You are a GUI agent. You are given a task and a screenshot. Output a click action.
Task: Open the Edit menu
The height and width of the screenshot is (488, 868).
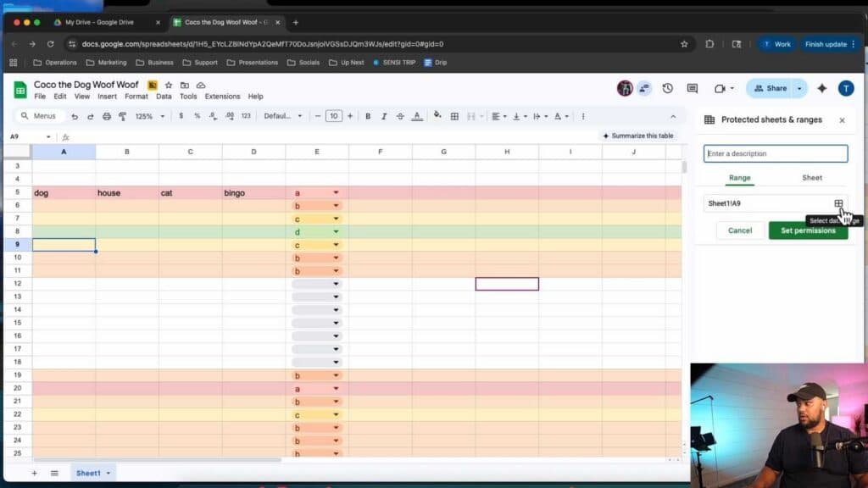(60, 97)
